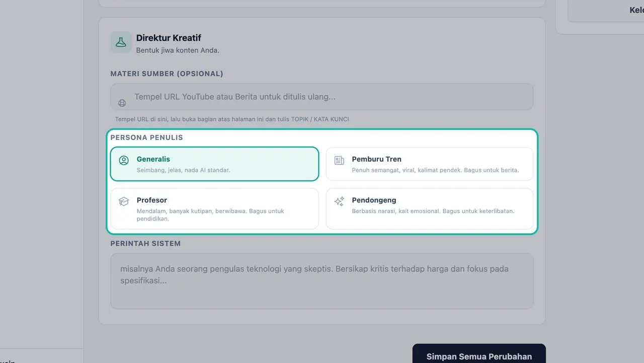The width and height of the screenshot is (644, 363).
Task: Click the newspaper icon on Pemburu Tren card
Action: point(339,161)
